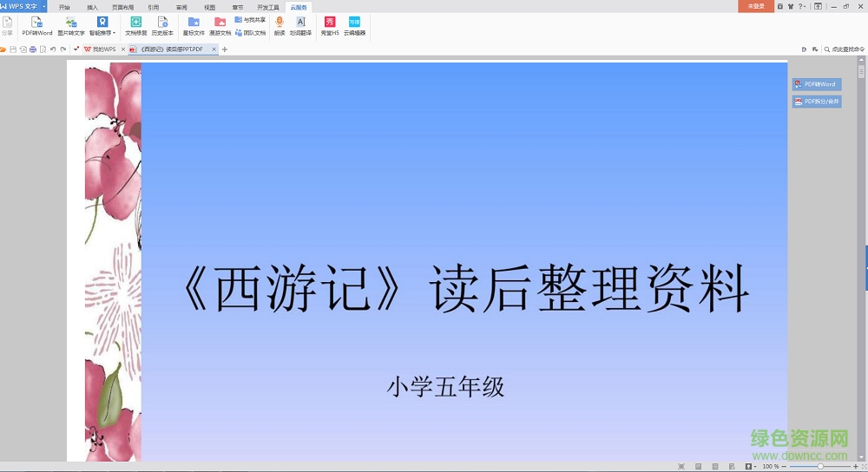Image resolution: width=868 pixels, height=472 pixels.
Task: Collapse the ribbon with the title bar toggle icon
Action: click(818, 7)
